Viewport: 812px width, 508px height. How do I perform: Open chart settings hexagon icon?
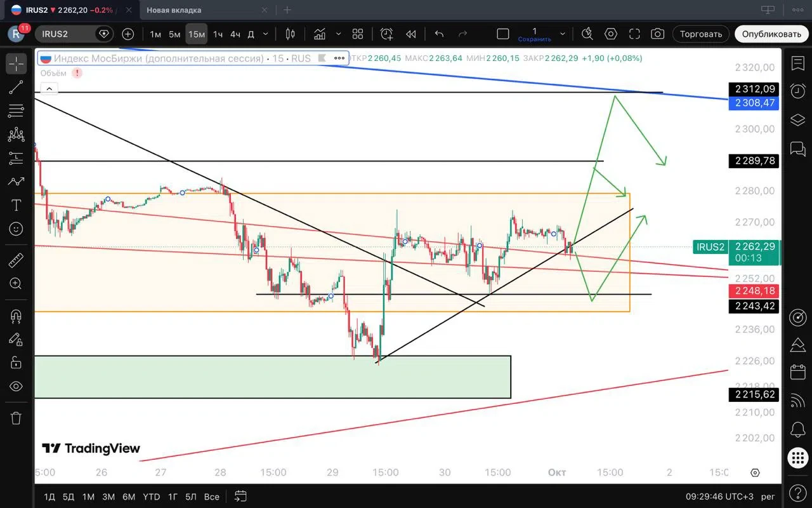pos(611,34)
